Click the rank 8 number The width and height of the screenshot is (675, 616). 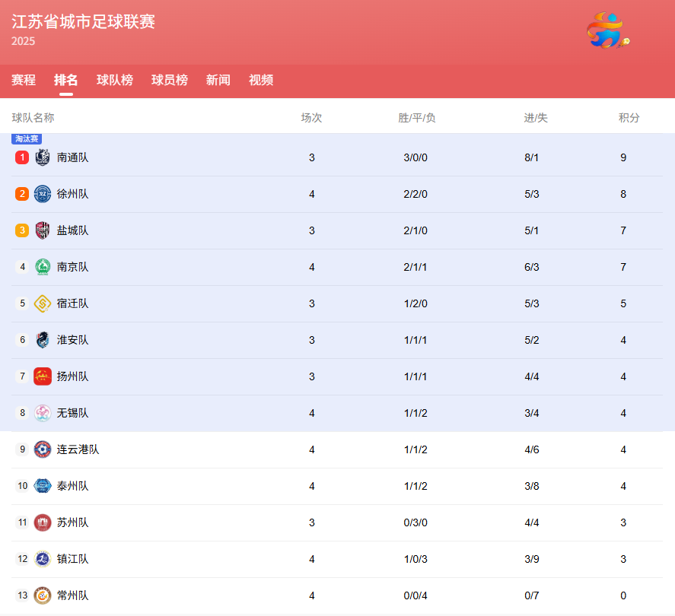click(x=22, y=413)
